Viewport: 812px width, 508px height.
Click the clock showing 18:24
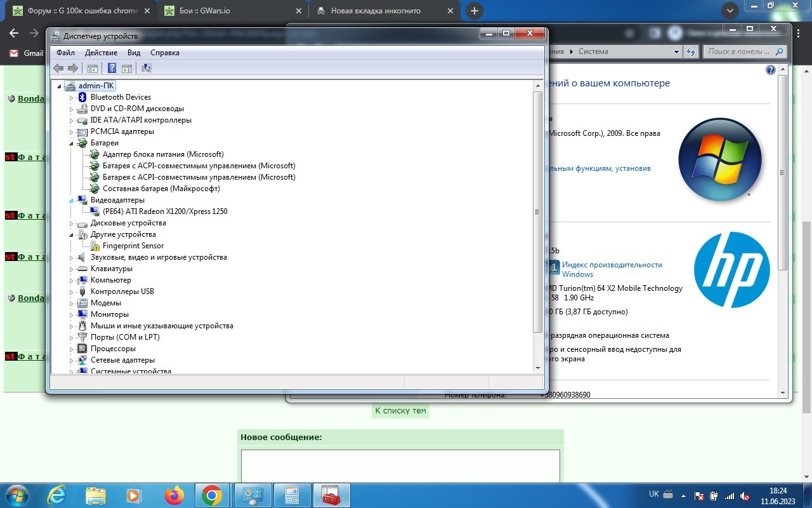pos(778,491)
